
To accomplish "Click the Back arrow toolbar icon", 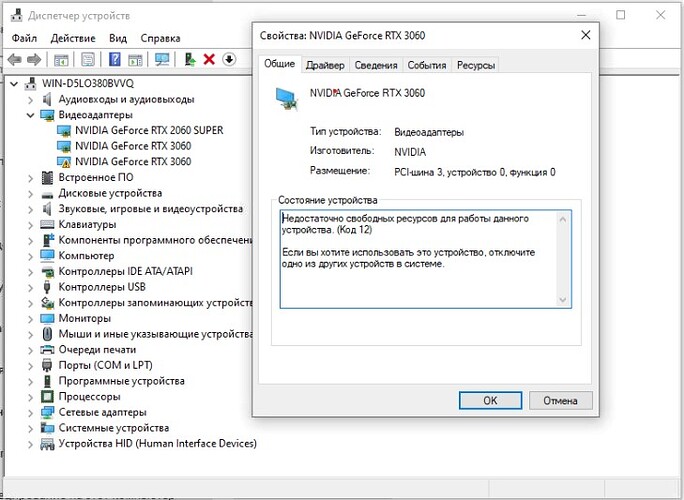I will pyautogui.click(x=15, y=59).
